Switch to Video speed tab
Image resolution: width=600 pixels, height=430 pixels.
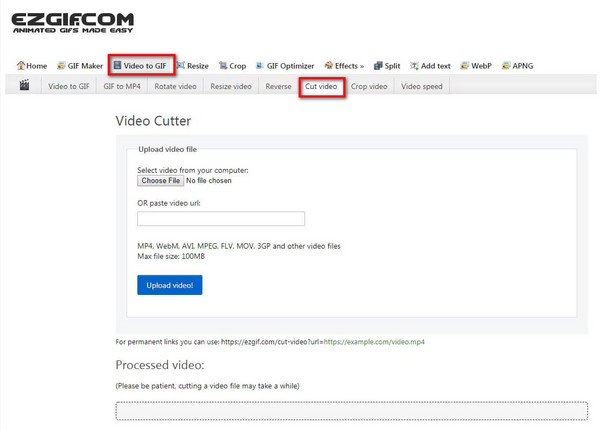pos(422,86)
